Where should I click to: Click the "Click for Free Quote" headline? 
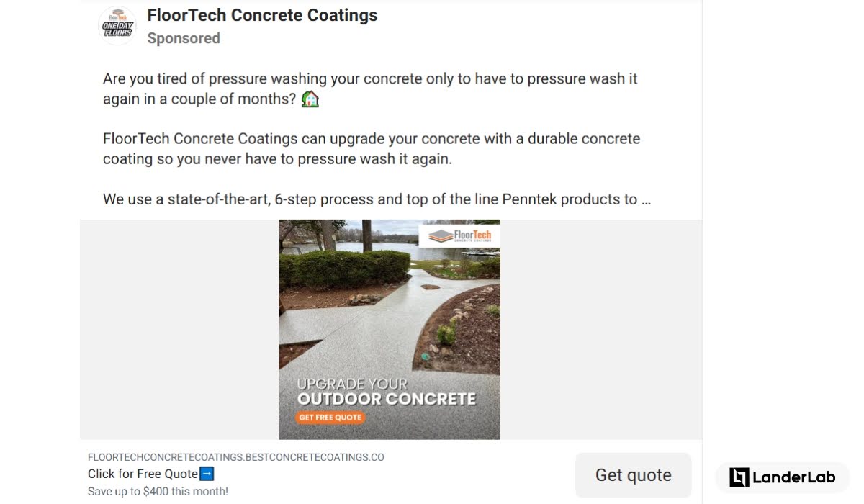coord(143,474)
